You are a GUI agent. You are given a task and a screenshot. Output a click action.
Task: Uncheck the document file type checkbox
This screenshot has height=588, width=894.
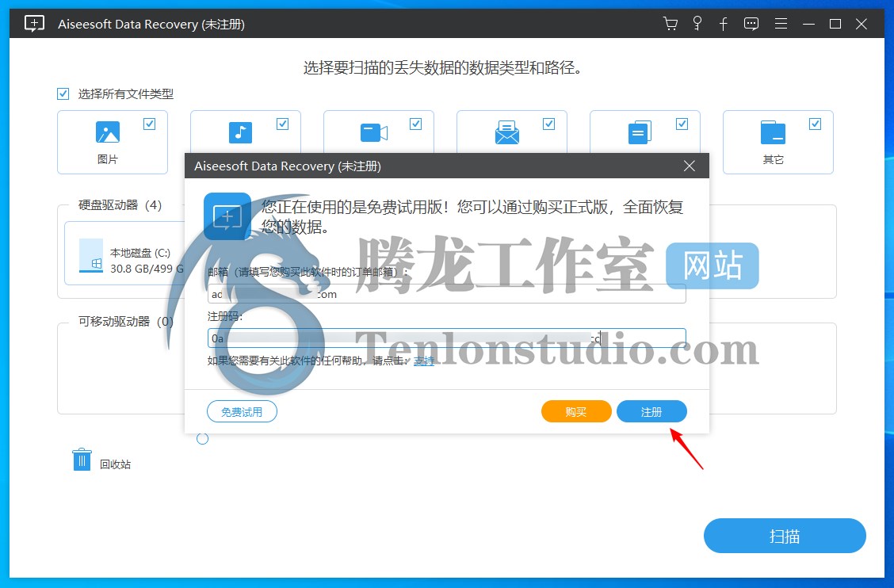682,124
